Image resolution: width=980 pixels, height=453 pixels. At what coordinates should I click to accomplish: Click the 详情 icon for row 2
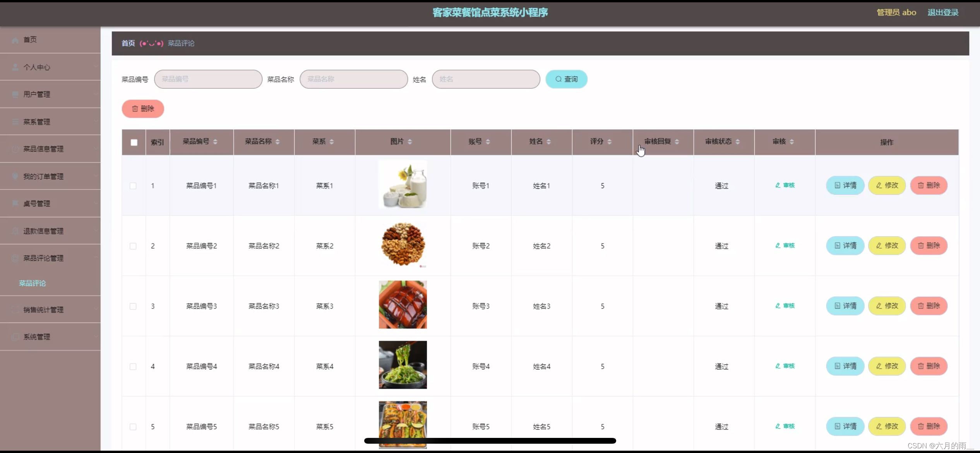tap(846, 245)
